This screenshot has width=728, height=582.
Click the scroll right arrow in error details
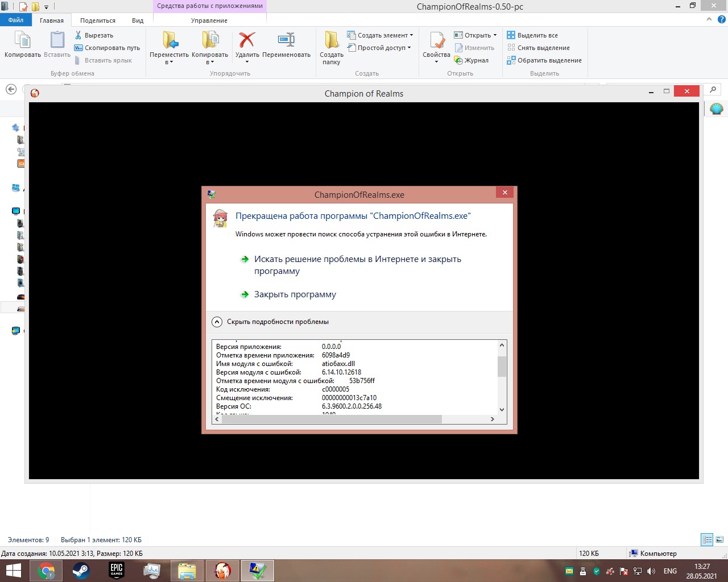[x=492, y=419]
